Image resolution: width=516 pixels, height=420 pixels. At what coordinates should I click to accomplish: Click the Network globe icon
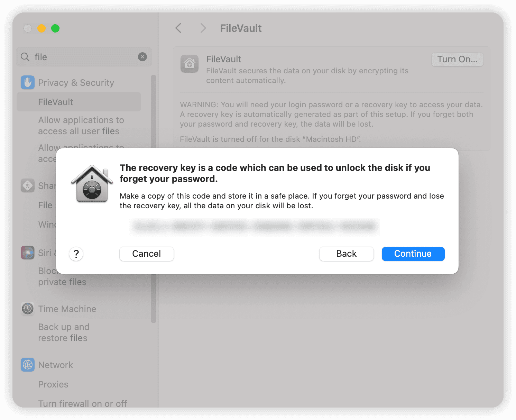(28, 365)
